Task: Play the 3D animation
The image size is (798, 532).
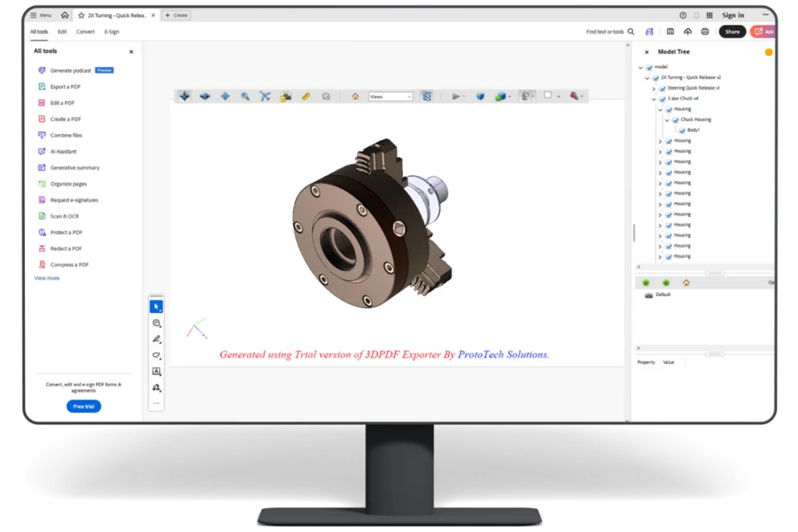Action: click(456, 96)
